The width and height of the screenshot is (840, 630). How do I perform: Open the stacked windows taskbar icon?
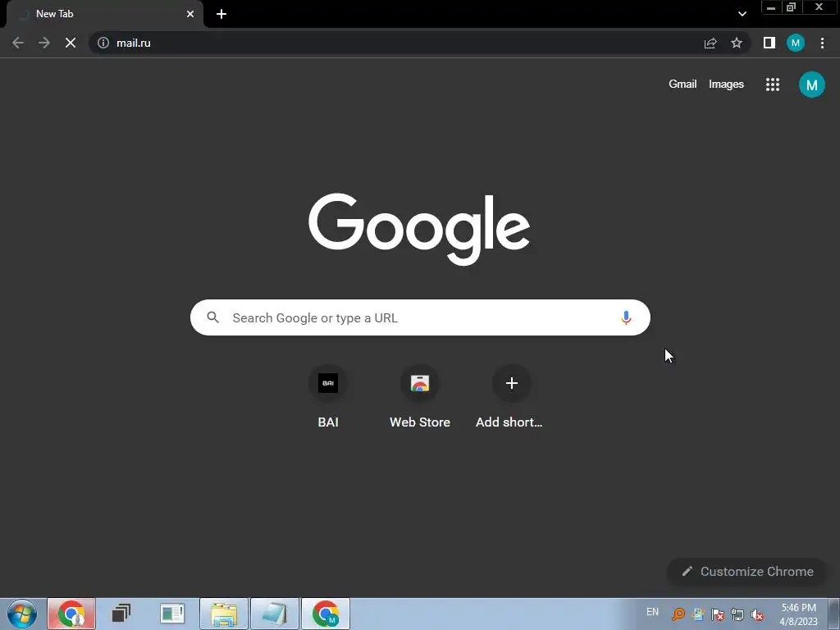121,614
